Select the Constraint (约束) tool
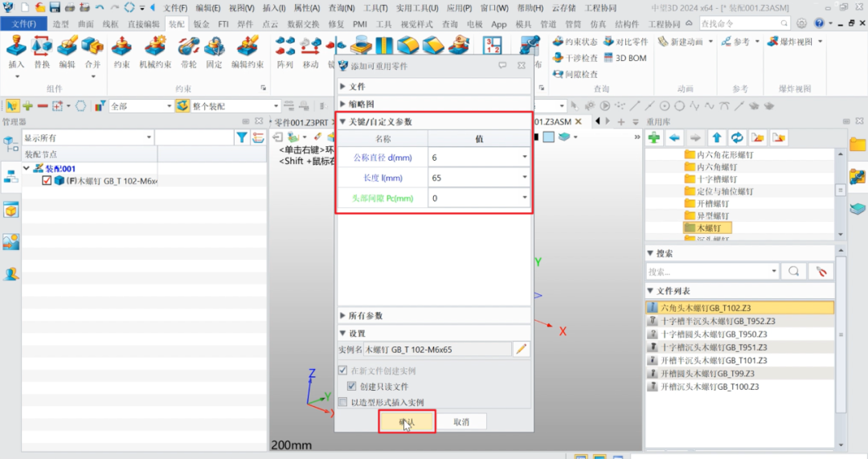868x459 pixels. tap(122, 46)
